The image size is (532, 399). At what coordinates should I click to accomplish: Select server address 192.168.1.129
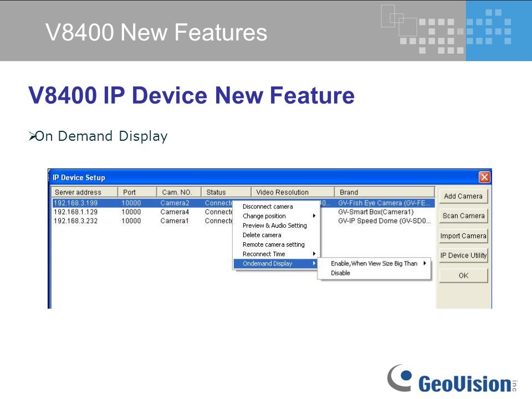[x=76, y=212]
